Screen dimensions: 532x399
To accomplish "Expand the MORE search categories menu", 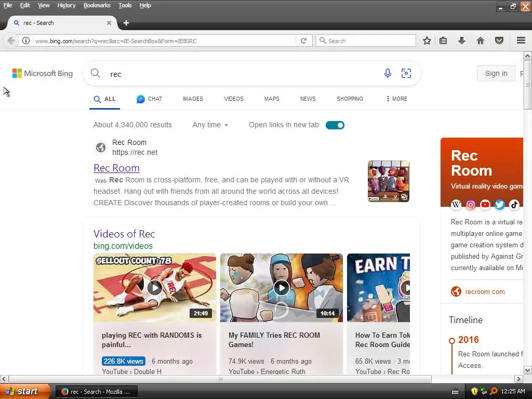I will click(x=396, y=99).
